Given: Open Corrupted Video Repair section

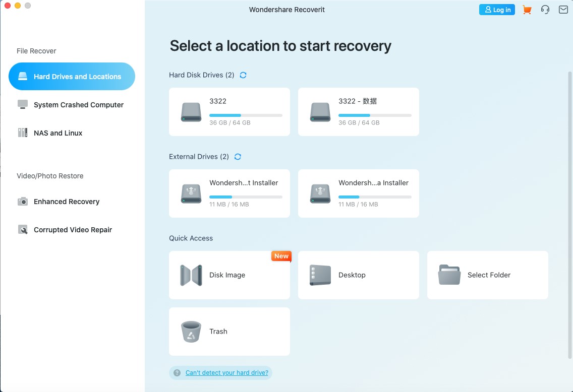Looking at the screenshot, I should tap(72, 230).
